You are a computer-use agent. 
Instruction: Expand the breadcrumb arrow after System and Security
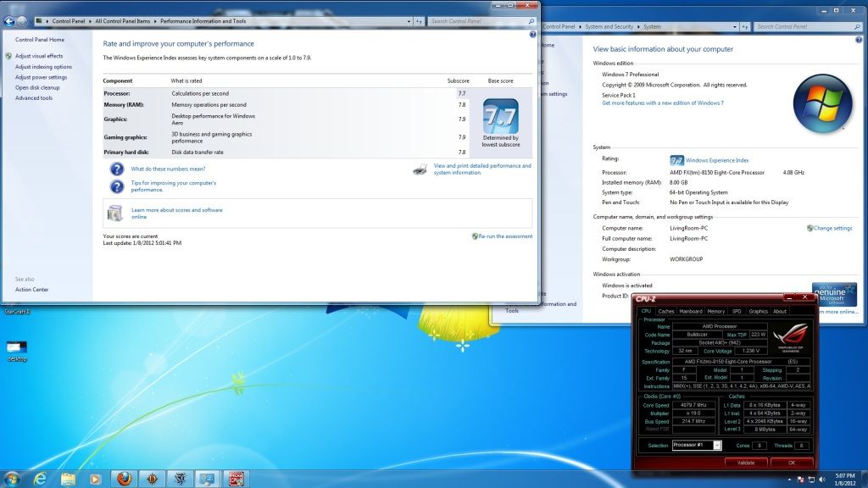637,26
